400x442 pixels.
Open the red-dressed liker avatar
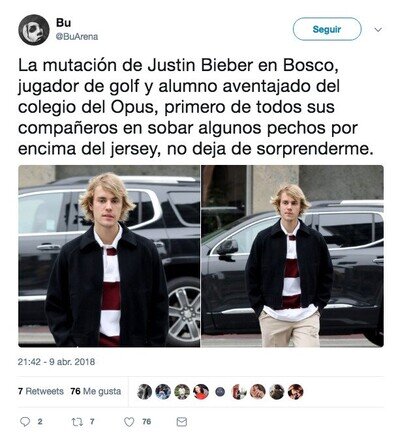click(201, 392)
